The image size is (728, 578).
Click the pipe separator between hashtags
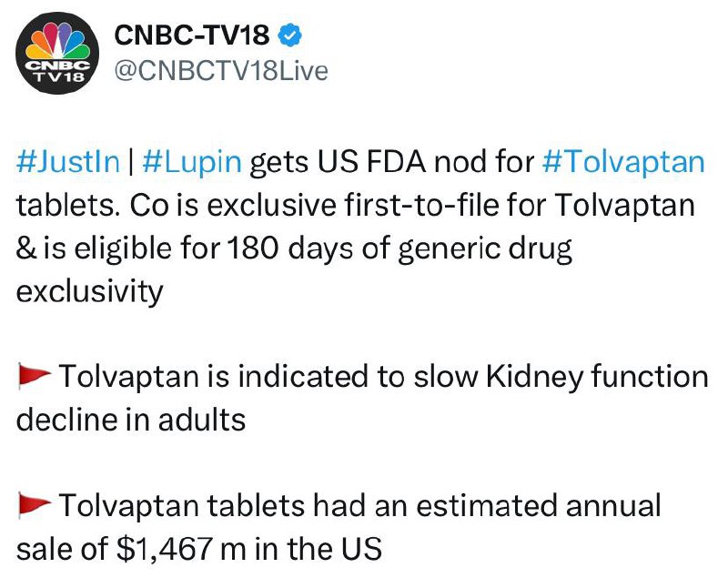[131, 161]
